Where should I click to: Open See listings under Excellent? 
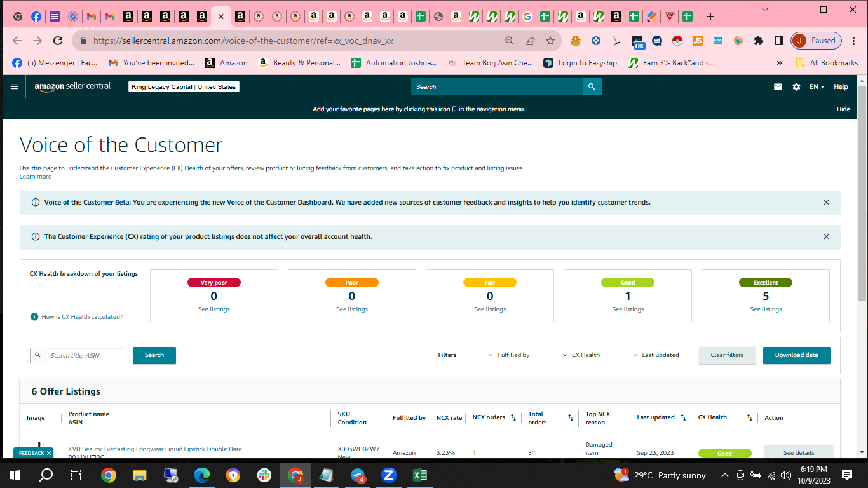coord(766,309)
